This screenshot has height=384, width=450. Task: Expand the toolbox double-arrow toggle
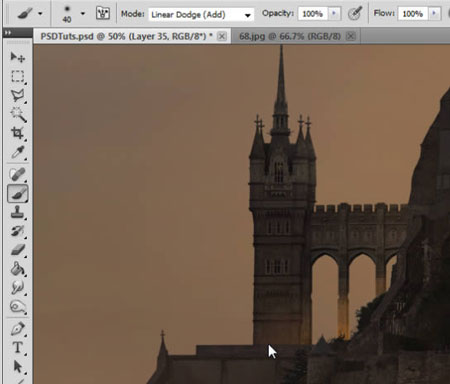pos(8,32)
